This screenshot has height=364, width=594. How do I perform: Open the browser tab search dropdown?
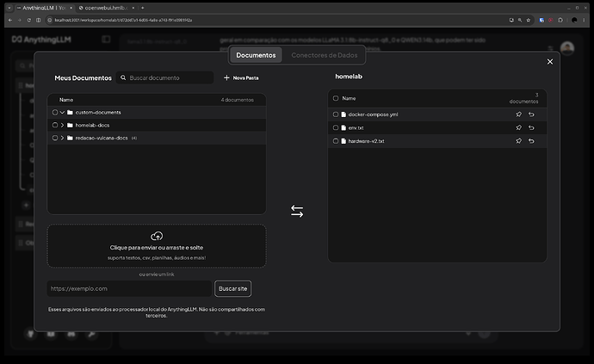[9, 8]
